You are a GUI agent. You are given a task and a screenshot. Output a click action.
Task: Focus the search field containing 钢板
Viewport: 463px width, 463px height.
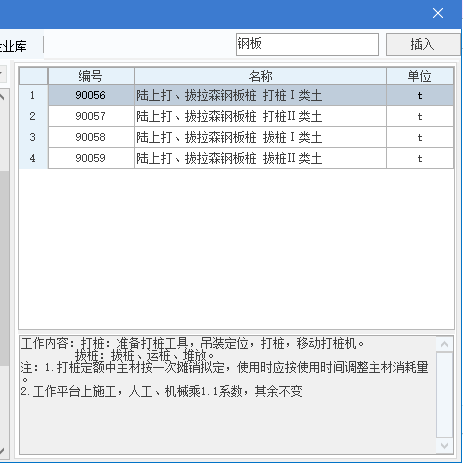pos(307,44)
